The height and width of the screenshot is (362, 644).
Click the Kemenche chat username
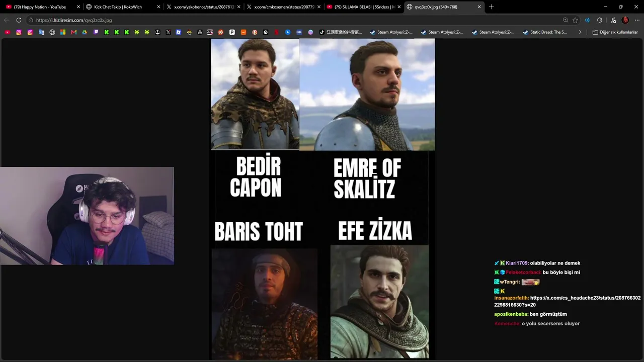tap(507, 324)
